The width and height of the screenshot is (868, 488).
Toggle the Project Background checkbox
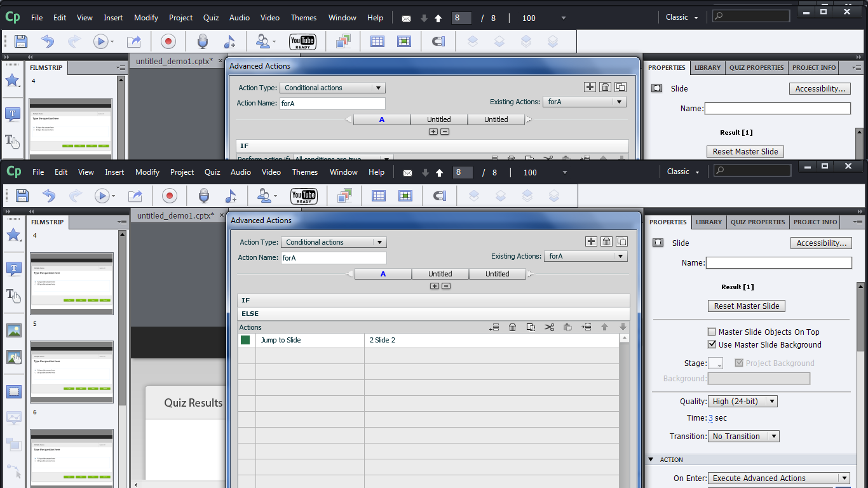739,363
